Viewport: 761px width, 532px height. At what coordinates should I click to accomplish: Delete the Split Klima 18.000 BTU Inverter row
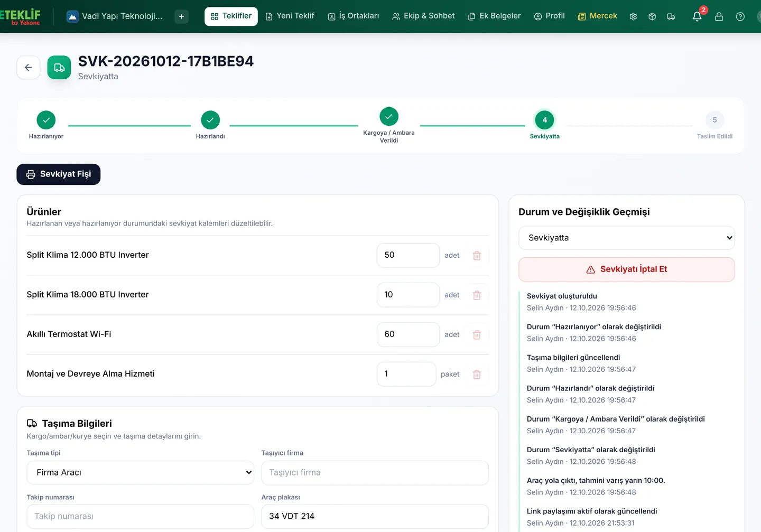pyautogui.click(x=477, y=295)
